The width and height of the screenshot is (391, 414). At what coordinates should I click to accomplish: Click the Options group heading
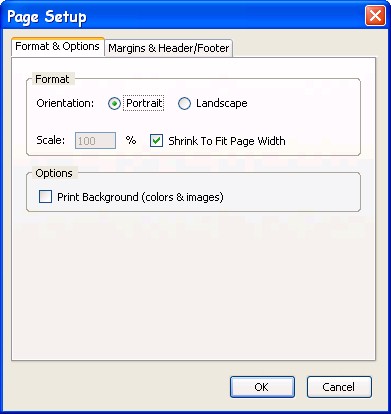coord(54,173)
